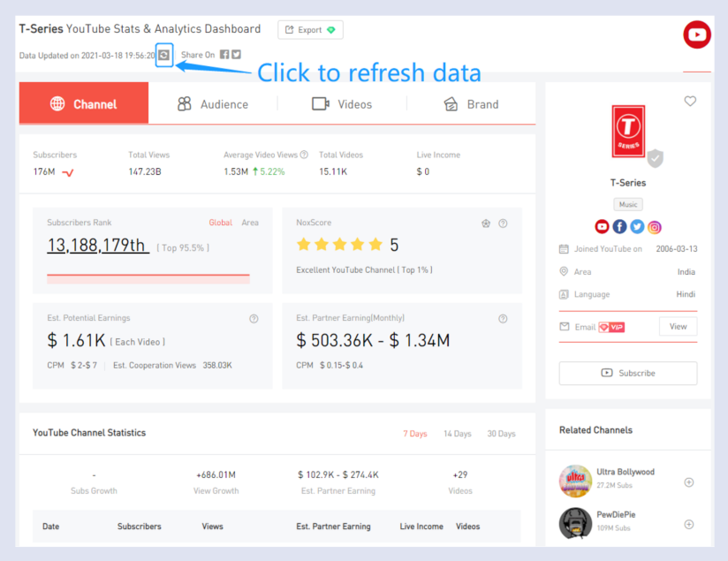Click the Date column header
728x561 pixels.
(x=50, y=527)
